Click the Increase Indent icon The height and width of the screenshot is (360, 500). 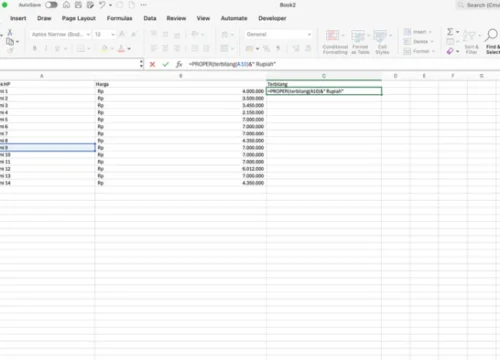[206, 49]
